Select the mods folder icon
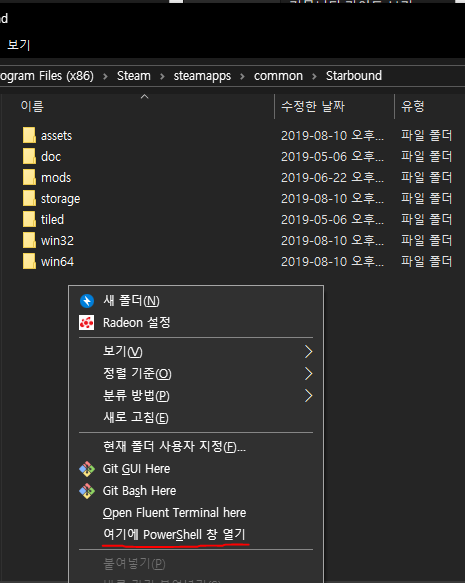Viewport: 465px width, 583px height. click(x=29, y=177)
